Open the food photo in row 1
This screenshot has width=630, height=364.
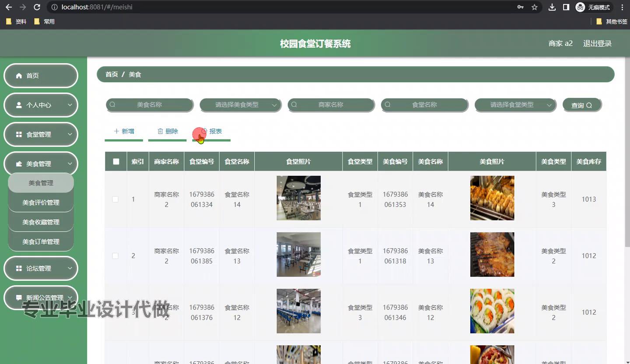point(492,198)
